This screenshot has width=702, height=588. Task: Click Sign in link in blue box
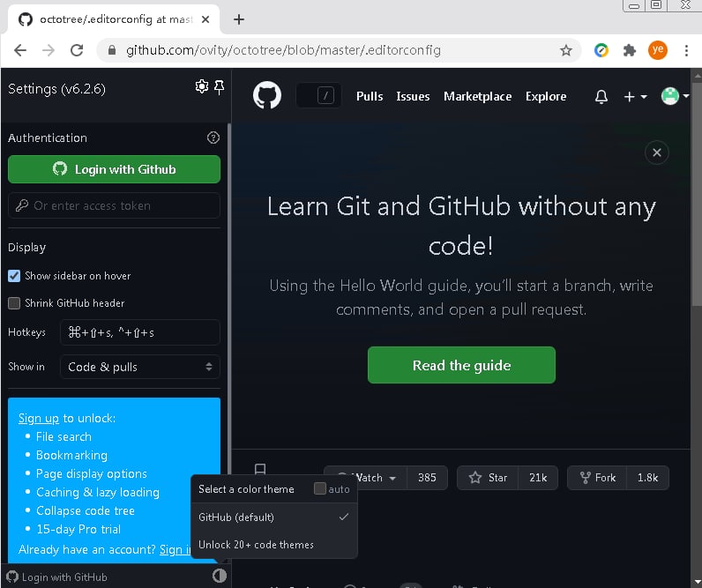pos(175,549)
